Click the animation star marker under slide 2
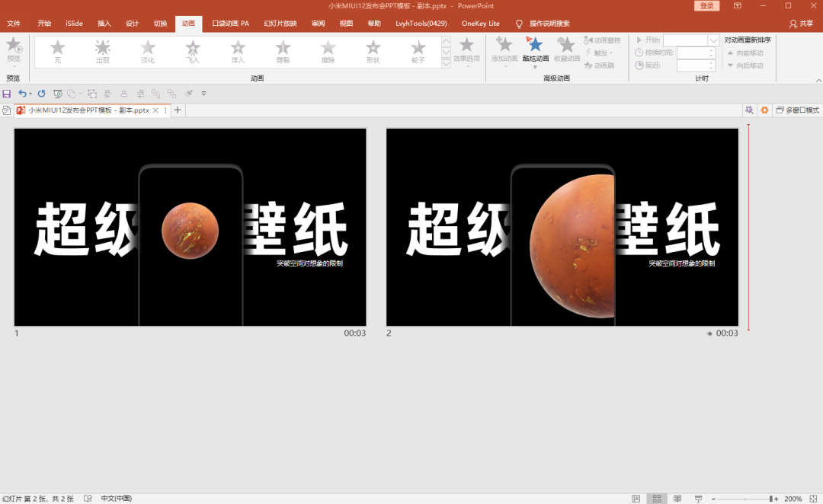Screen dimensions: 823x504 point(709,333)
